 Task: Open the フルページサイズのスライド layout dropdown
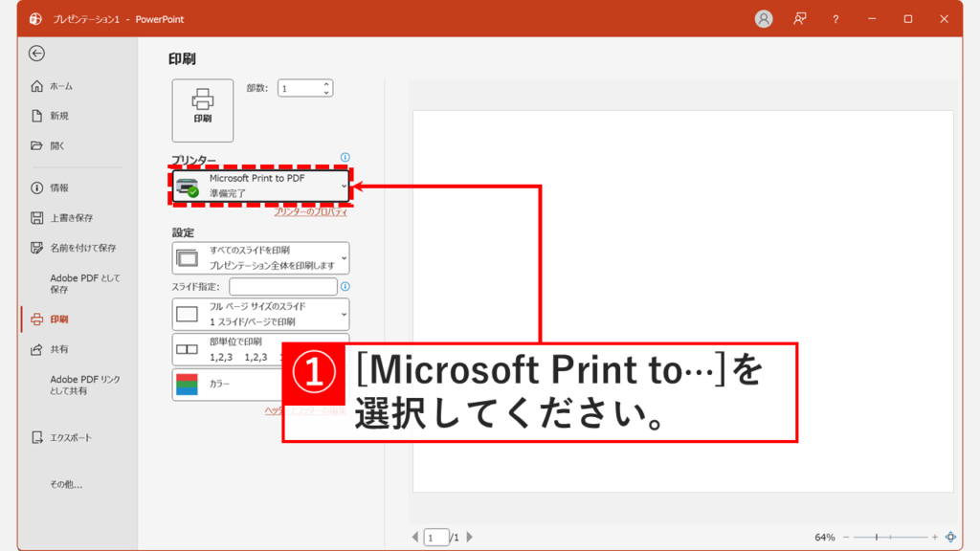tap(258, 314)
